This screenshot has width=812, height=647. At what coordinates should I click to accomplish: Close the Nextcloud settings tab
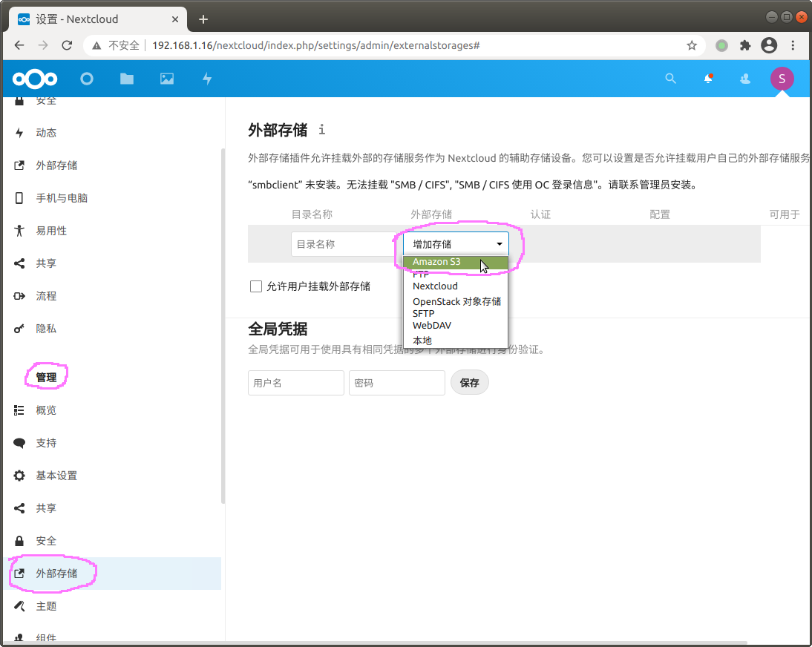coord(175,19)
